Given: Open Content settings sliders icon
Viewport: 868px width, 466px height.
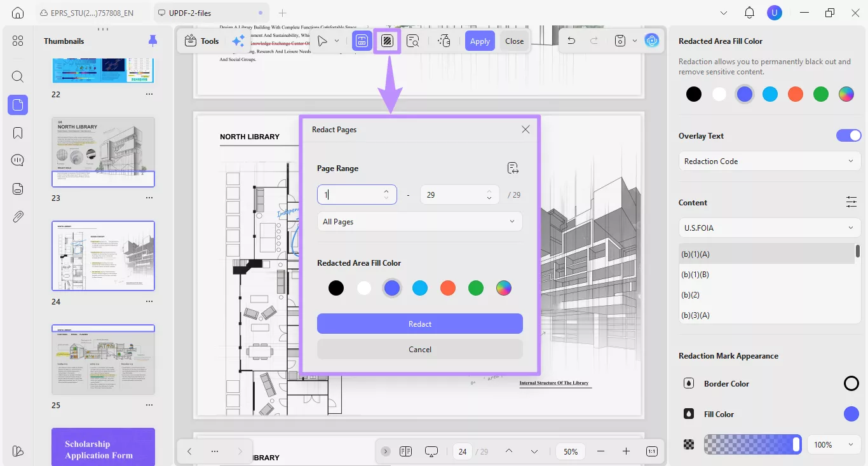Looking at the screenshot, I should (851, 202).
